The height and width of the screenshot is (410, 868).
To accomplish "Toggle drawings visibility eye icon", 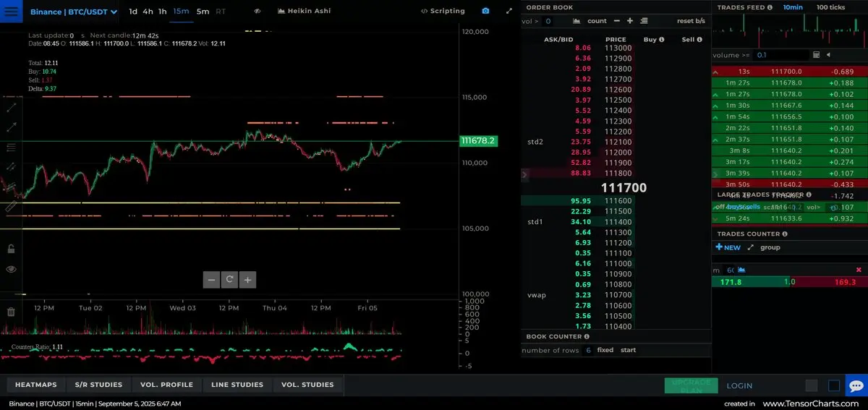I will [11, 269].
